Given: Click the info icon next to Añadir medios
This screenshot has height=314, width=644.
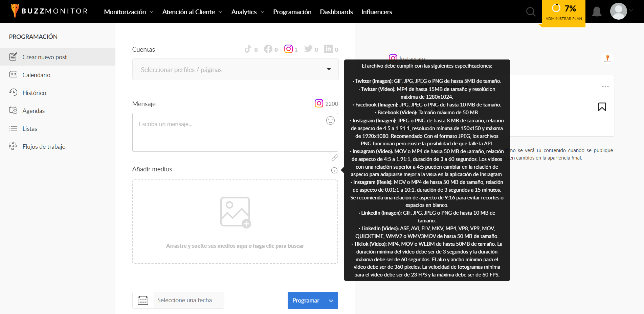Looking at the screenshot, I should (x=334, y=170).
